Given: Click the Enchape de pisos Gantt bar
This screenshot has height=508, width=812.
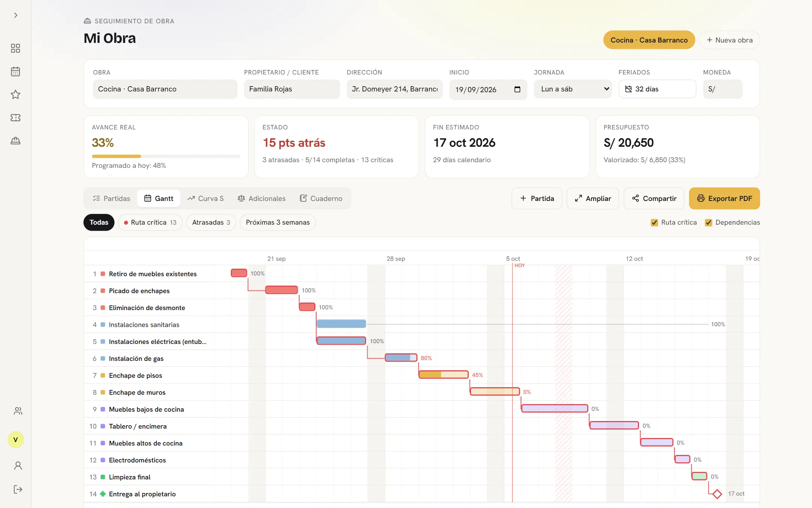Looking at the screenshot, I should click(x=444, y=375).
